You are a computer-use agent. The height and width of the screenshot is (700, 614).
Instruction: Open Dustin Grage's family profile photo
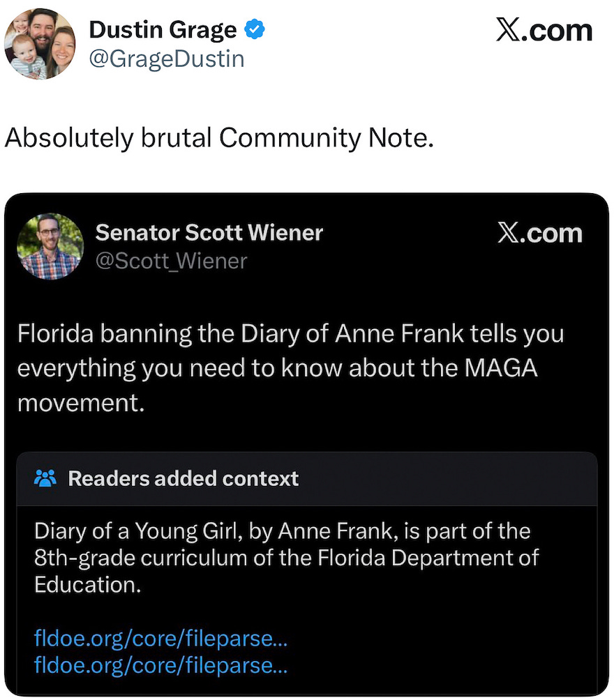click(40, 43)
